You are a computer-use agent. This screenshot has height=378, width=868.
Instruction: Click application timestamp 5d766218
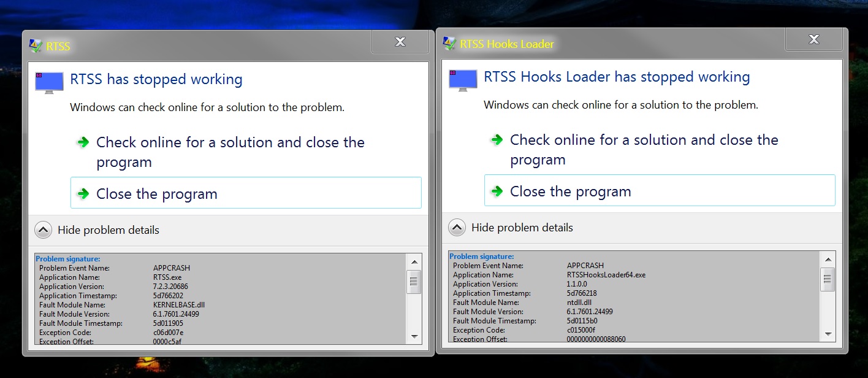tap(582, 293)
